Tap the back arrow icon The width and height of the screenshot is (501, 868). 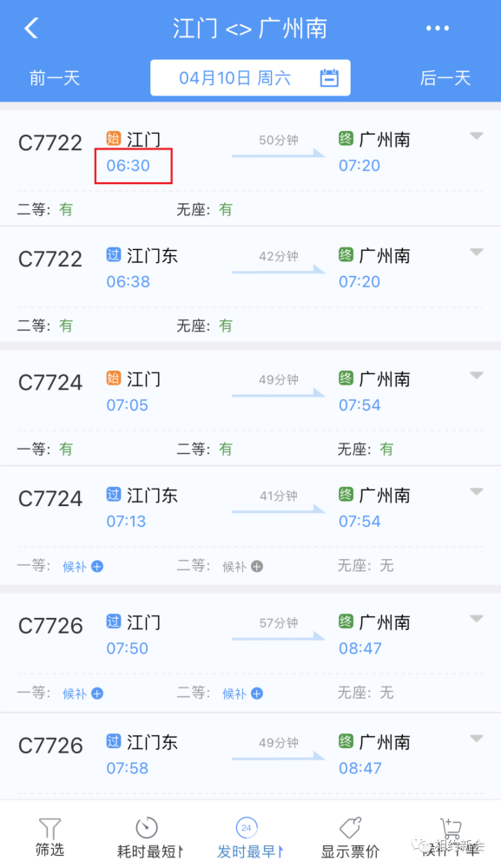point(31,28)
